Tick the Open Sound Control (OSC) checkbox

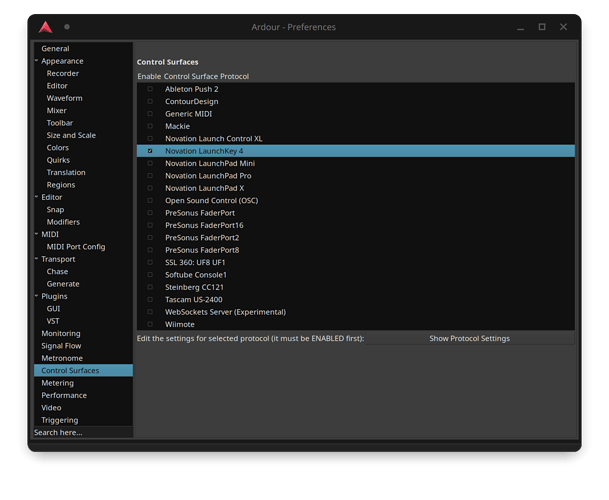point(150,200)
